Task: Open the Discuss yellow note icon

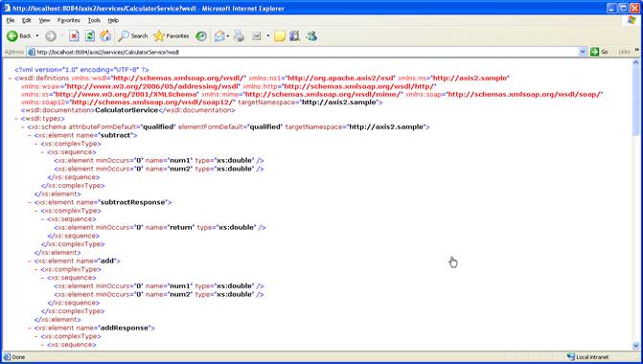Action: click(280, 36)
